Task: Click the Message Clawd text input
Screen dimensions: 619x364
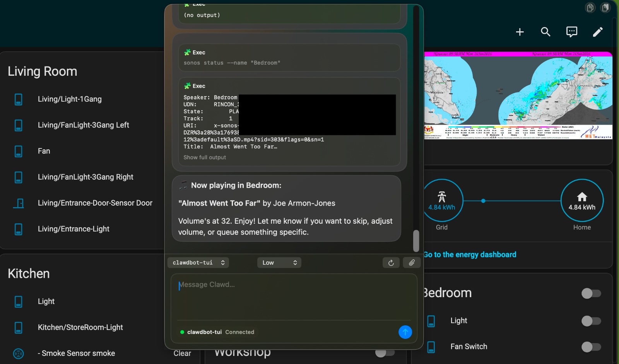Action: click(293, 297)
